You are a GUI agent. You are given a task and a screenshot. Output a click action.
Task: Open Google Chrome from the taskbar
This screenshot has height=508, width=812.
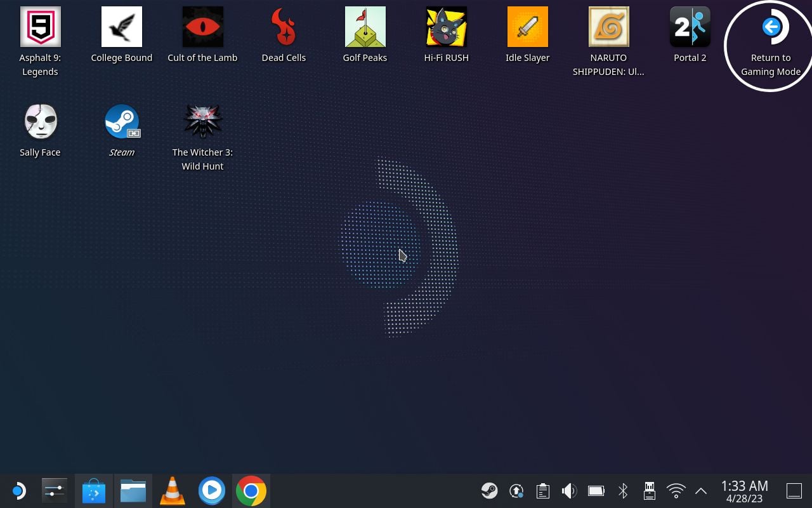click(x=251, y=491)
